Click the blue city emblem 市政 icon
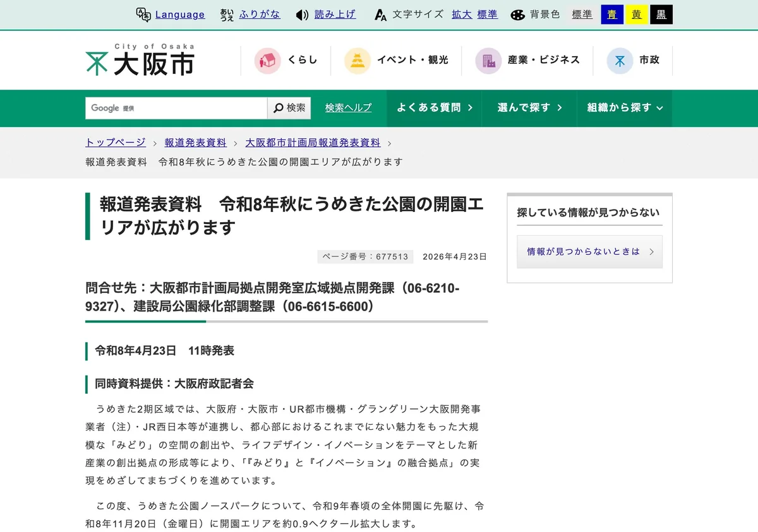The width and height of the screenshot is (758, 532). (620, 61)
